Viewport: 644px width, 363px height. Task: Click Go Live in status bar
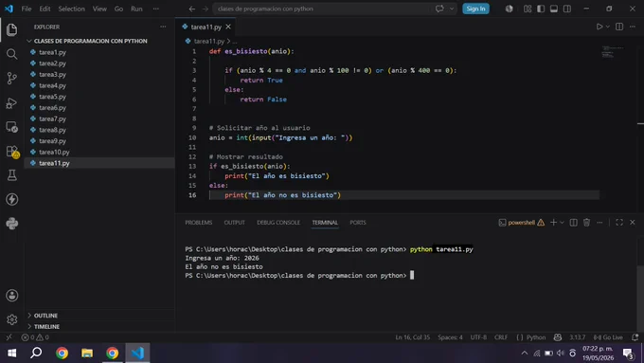point(608,337)
